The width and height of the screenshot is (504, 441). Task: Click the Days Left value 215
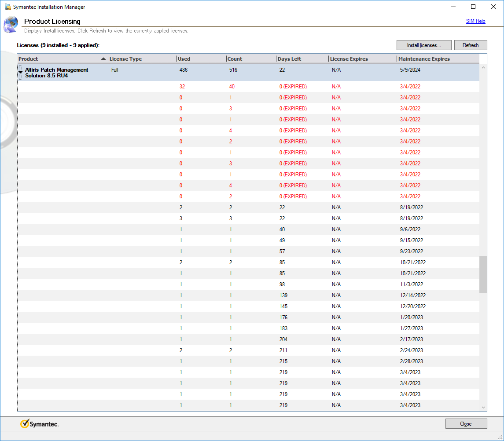pyautogui.click(x=283, y=361)
